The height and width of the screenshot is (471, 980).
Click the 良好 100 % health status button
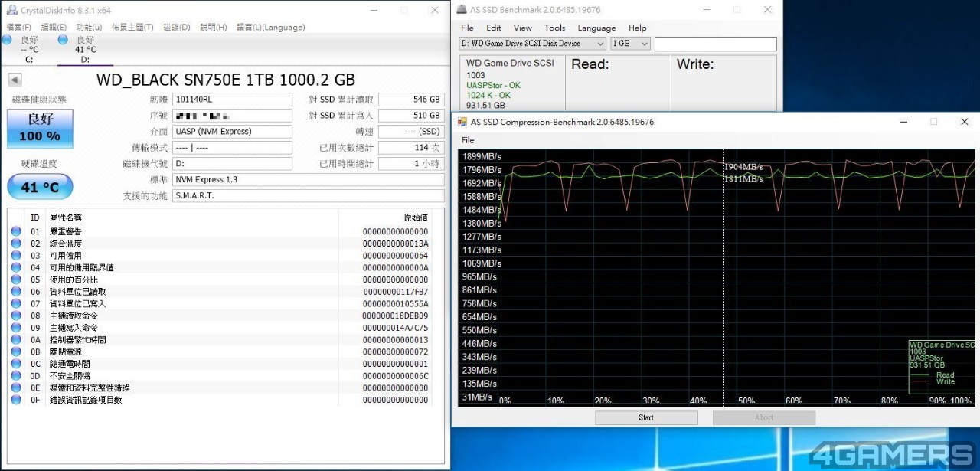click(x=40, y=129)
